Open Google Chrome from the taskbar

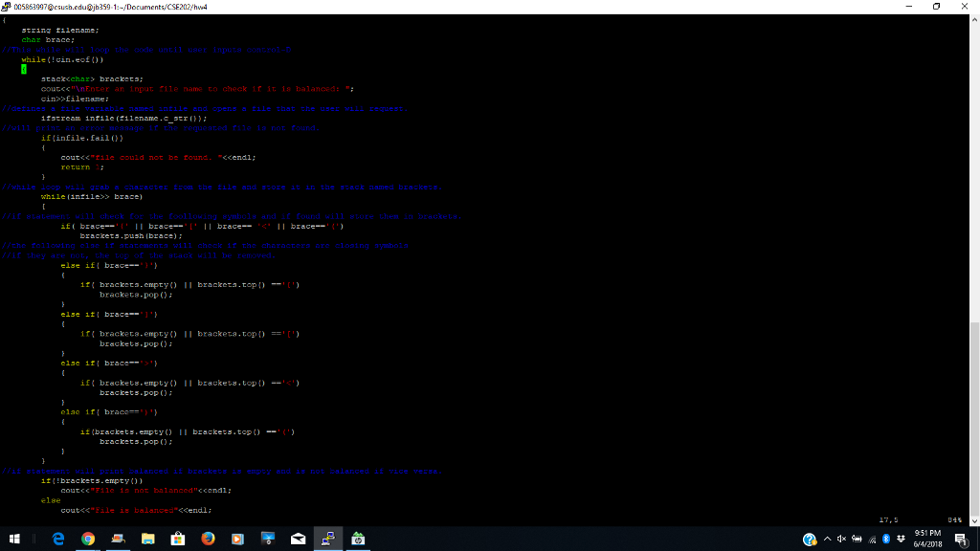click(x=87, y=539)
